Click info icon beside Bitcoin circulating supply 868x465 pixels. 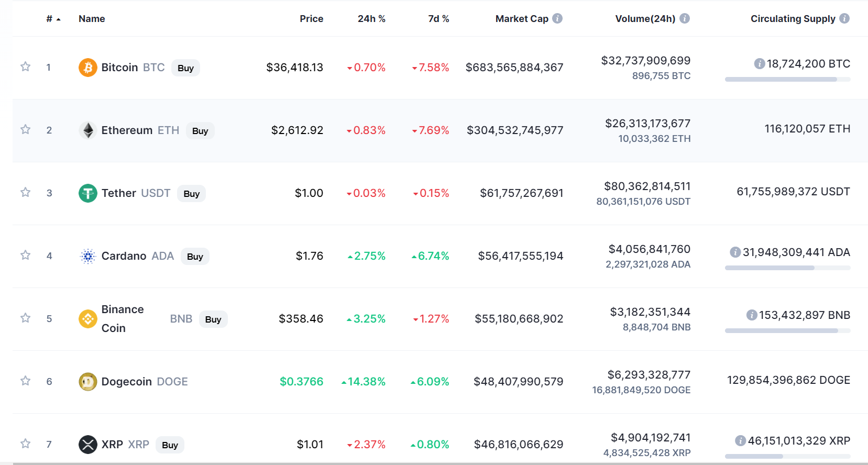[759, 64]
